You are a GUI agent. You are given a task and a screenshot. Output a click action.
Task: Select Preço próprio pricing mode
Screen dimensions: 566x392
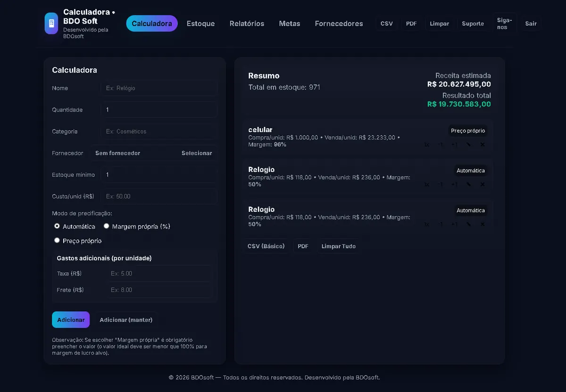57,240
